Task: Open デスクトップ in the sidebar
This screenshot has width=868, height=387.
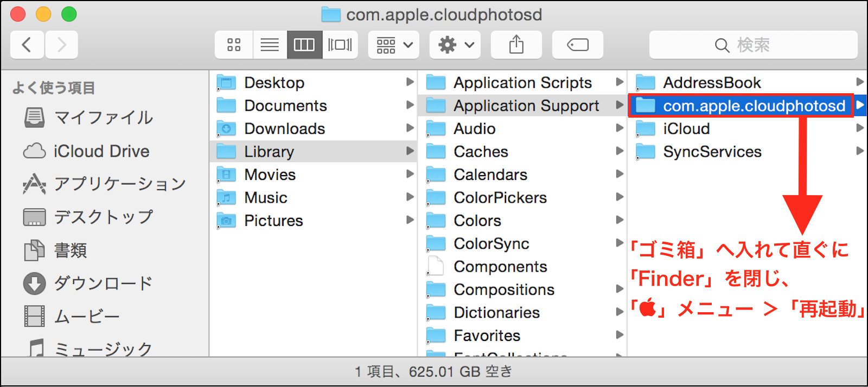Action: pos(88,217)
